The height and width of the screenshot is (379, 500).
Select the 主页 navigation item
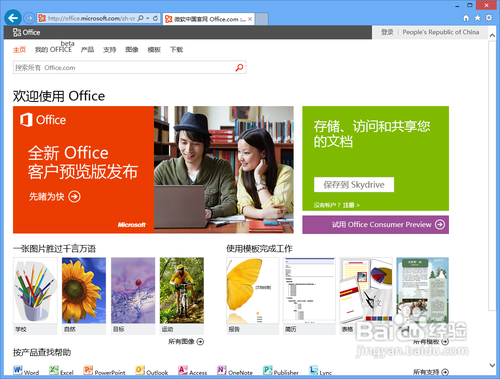click(x=19, y=50)
